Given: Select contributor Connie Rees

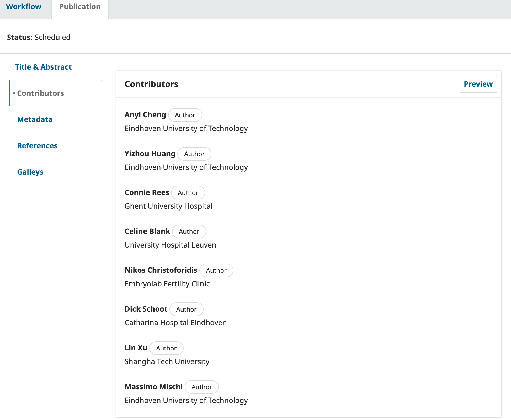Looking at the screenshot, I should [147, 192].
